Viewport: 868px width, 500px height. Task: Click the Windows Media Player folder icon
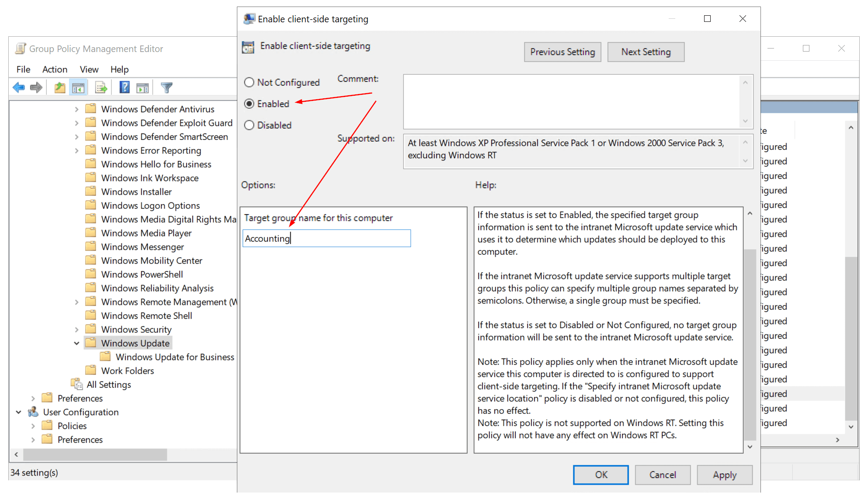pyautogui.click(x=91, y=233)
